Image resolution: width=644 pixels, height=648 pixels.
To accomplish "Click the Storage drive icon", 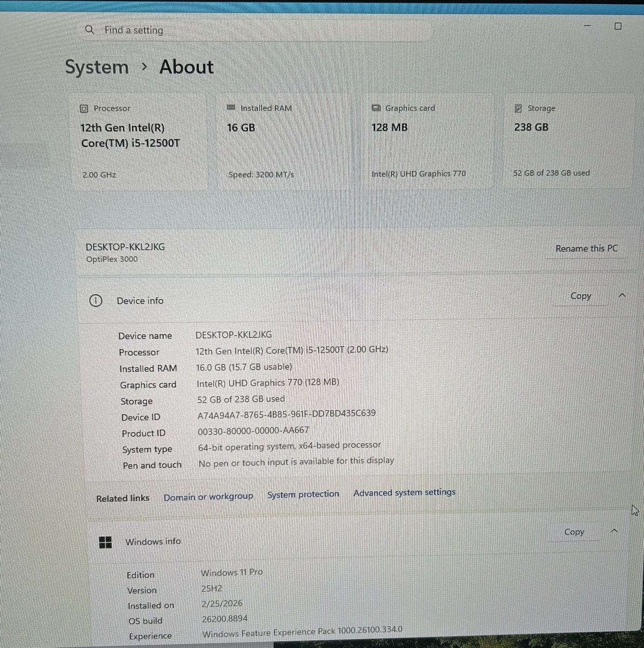I will point(518,109).
